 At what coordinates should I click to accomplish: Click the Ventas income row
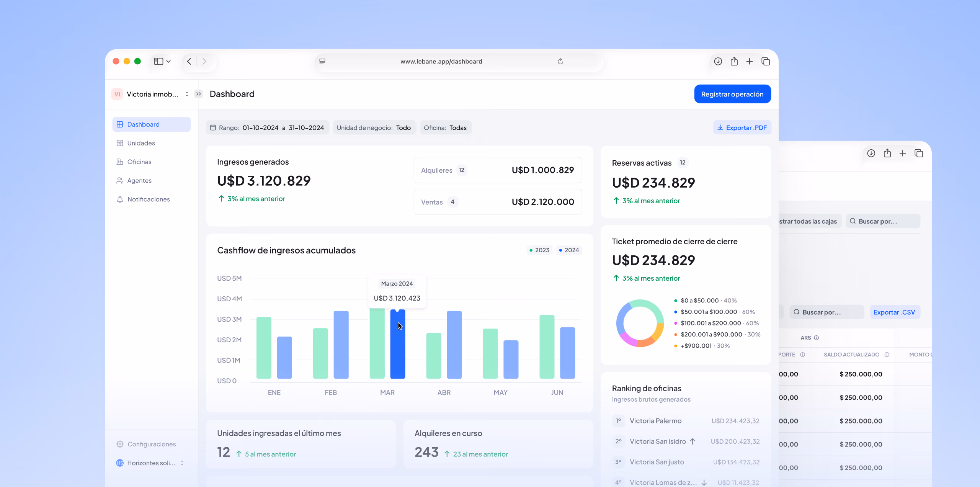coord(498,202)
